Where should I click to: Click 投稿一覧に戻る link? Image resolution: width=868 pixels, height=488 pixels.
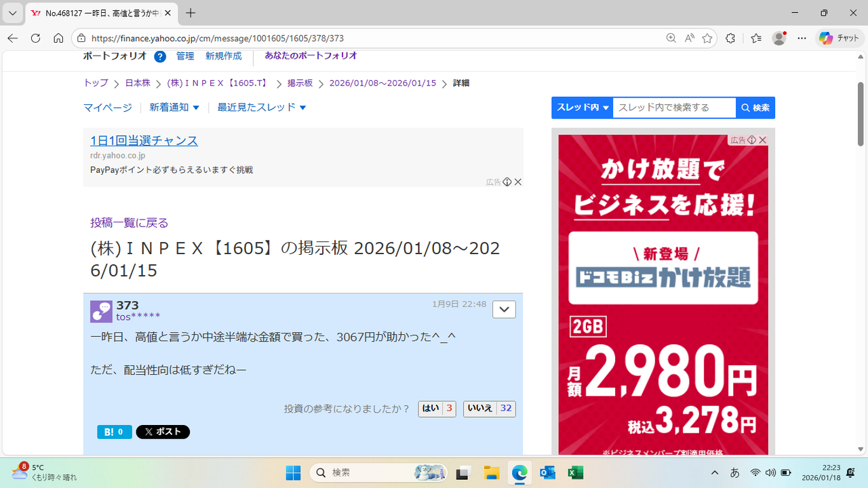130,223
